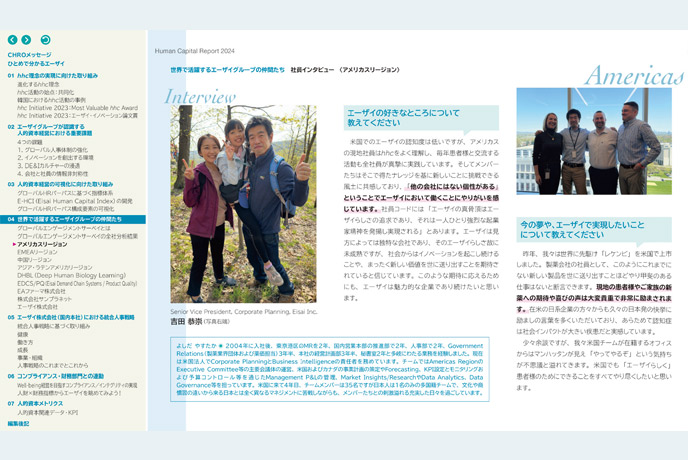Open the EMEAリージョン entry
Viewport: 688px width, 460px height.
tap(37, 252)
